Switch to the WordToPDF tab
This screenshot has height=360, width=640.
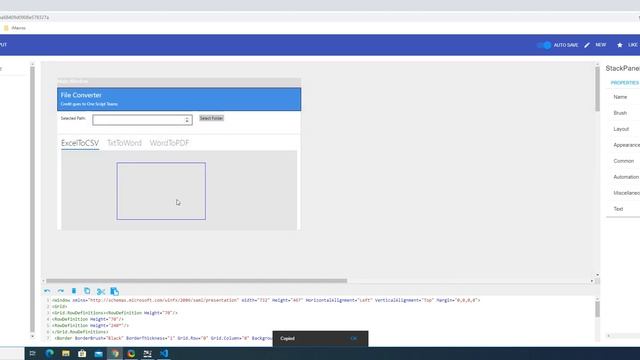click(169, 143)
